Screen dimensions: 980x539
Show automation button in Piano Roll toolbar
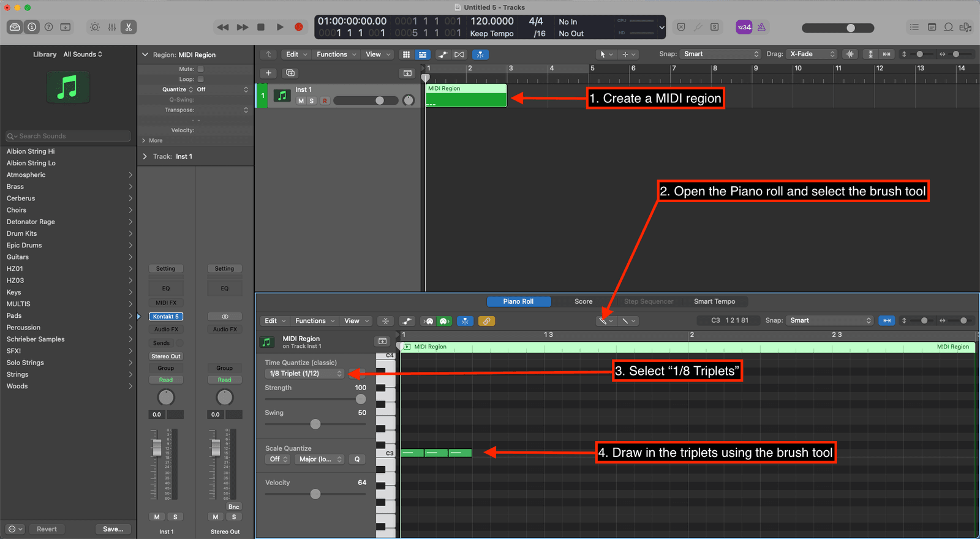(407, 321)
